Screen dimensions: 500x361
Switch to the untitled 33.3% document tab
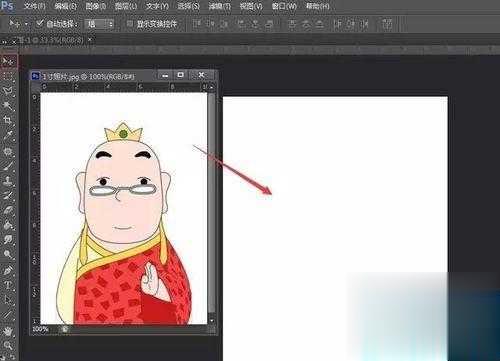pyautogui.click(x=52, y=40)
